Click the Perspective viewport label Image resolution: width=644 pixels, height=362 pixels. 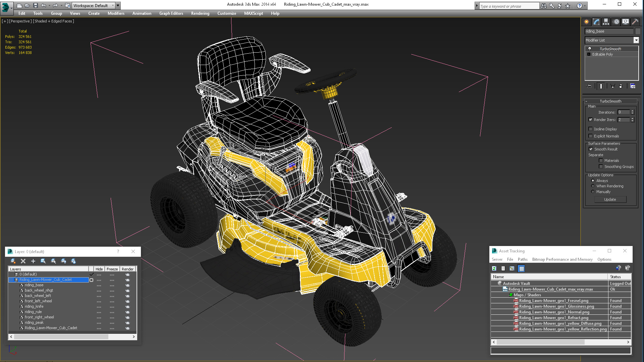20,21
